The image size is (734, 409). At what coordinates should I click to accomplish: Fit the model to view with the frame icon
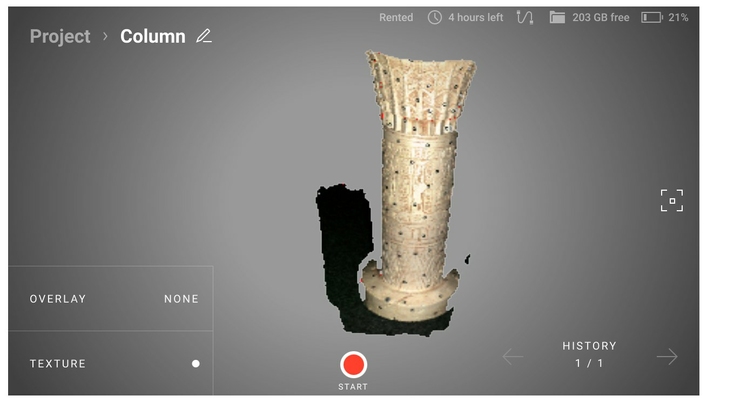click(x=672, y=201)
